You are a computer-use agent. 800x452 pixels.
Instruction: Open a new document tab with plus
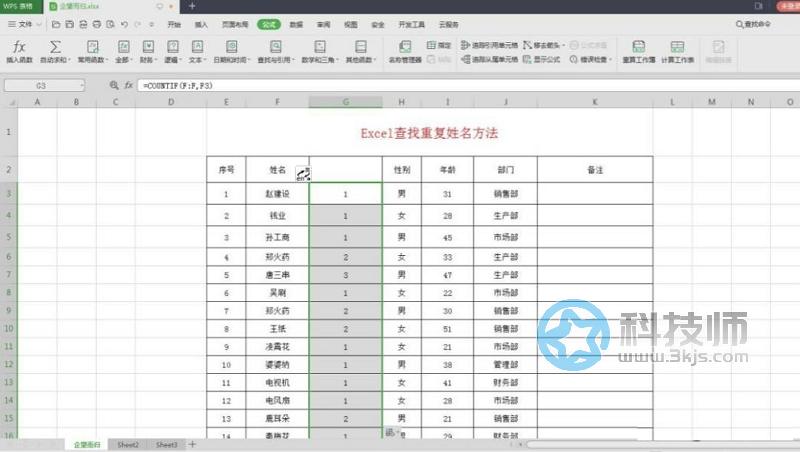(192, 6)
